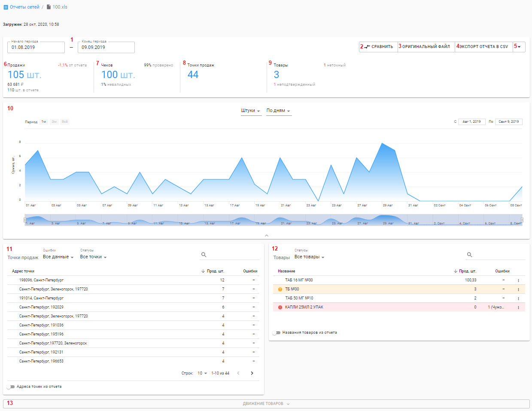The height and width of the screenshot is (411, 532).
Task: Open the three-dot menu for КАПЛИ 25МЛ 2 УПАК
Action: tap(518, 308)
